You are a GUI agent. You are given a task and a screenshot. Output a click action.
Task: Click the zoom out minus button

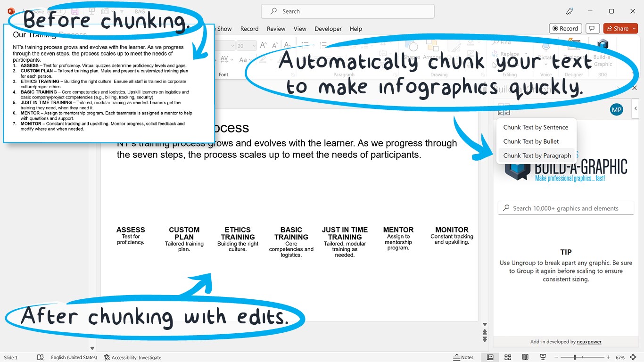(x=556, y=357)
